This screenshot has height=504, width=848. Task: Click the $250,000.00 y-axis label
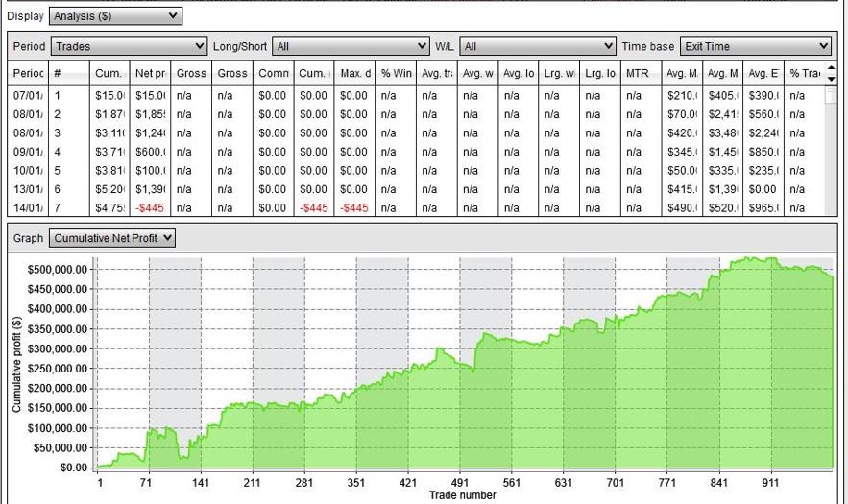point(58,369)
